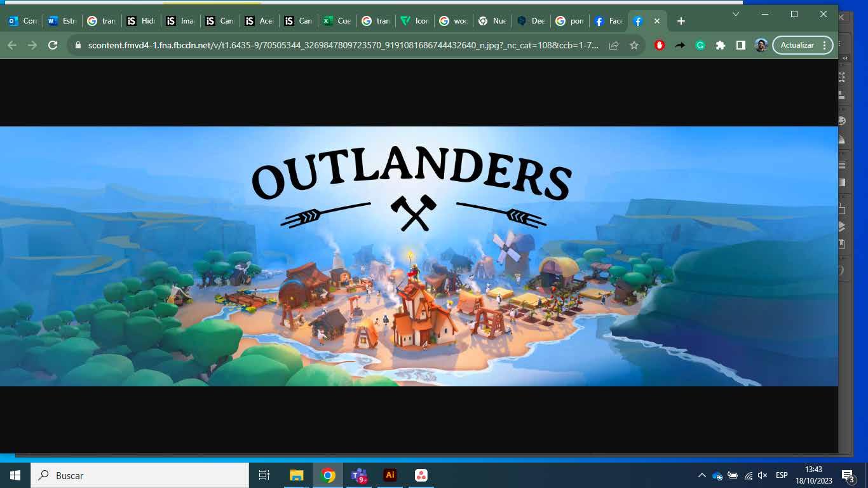This screenshot has width=868, height=488.
Task: Switch to the 'Dee' tab
Action: [x=532, y=21]
